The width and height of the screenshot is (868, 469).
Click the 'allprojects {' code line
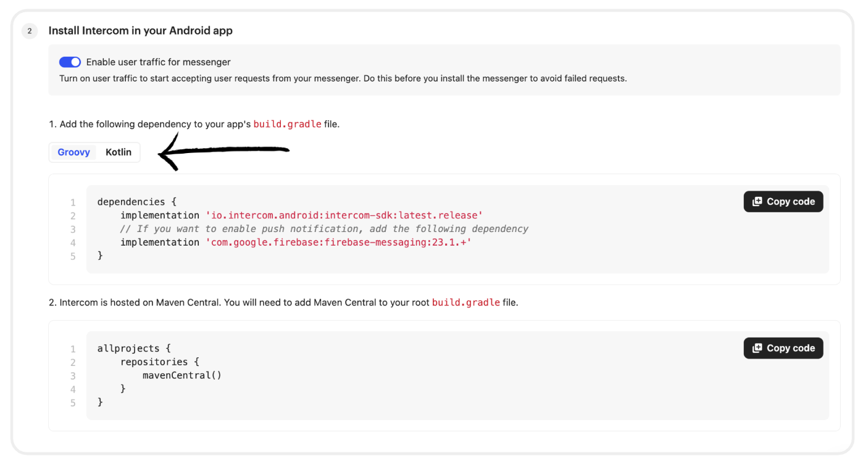point(134,349)
